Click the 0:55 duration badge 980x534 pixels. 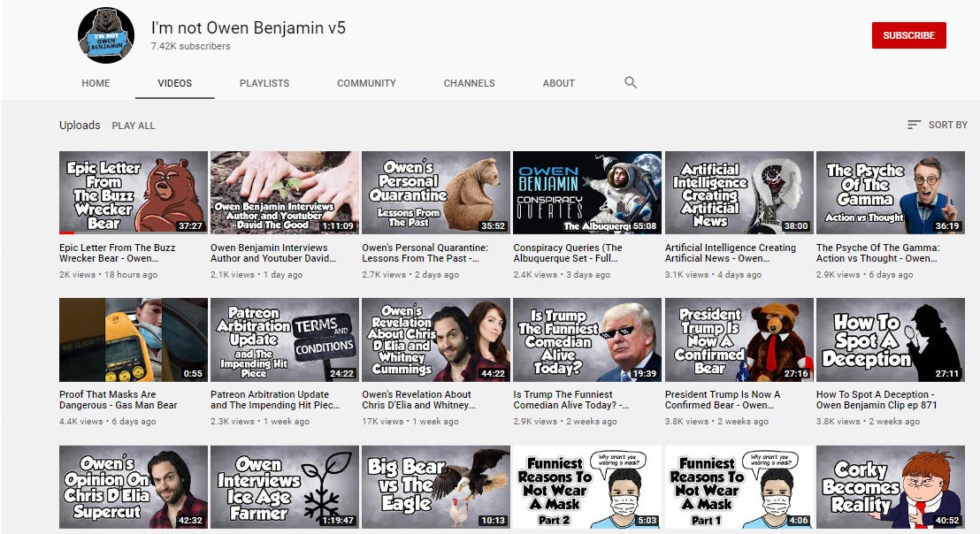pos(193,373)
